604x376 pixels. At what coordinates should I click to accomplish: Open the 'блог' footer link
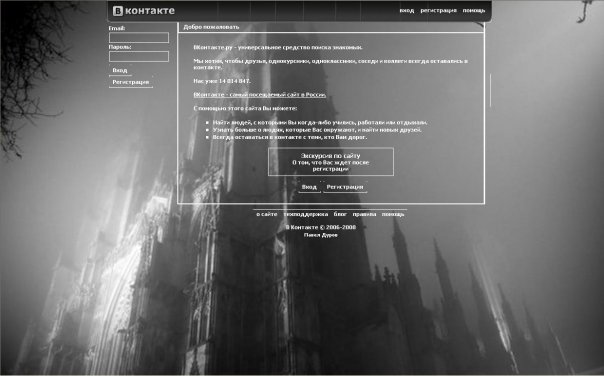click(x=340, y=214)
